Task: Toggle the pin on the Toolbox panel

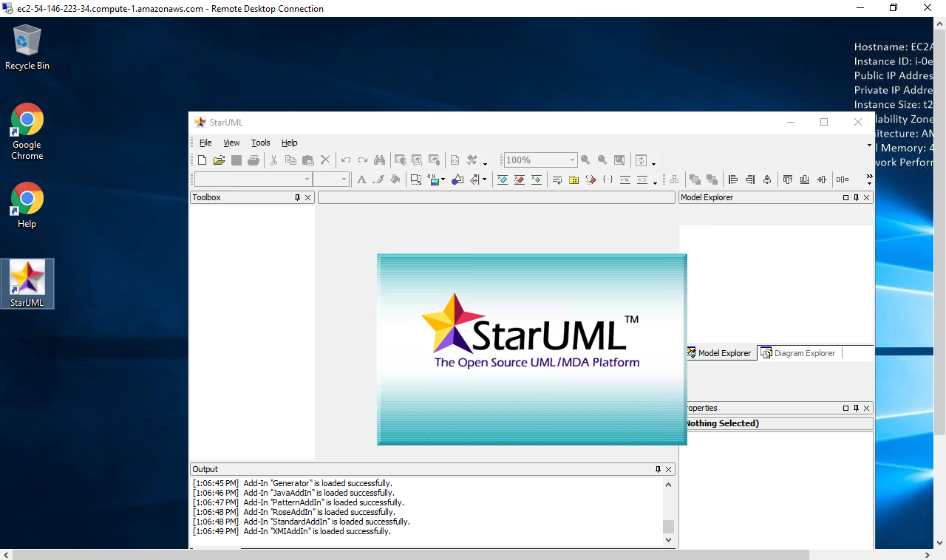Action: point(298,198)
